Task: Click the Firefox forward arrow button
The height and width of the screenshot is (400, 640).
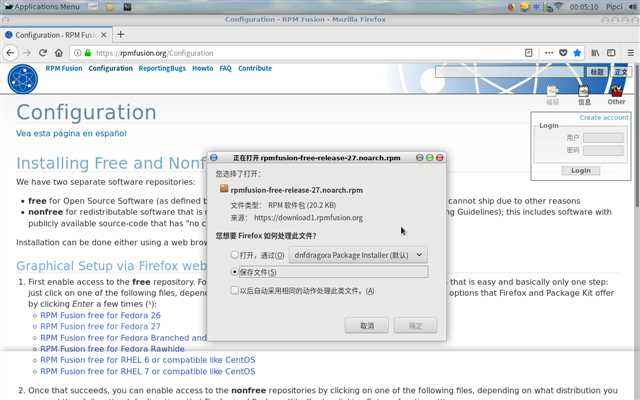Action: point(27,53)
